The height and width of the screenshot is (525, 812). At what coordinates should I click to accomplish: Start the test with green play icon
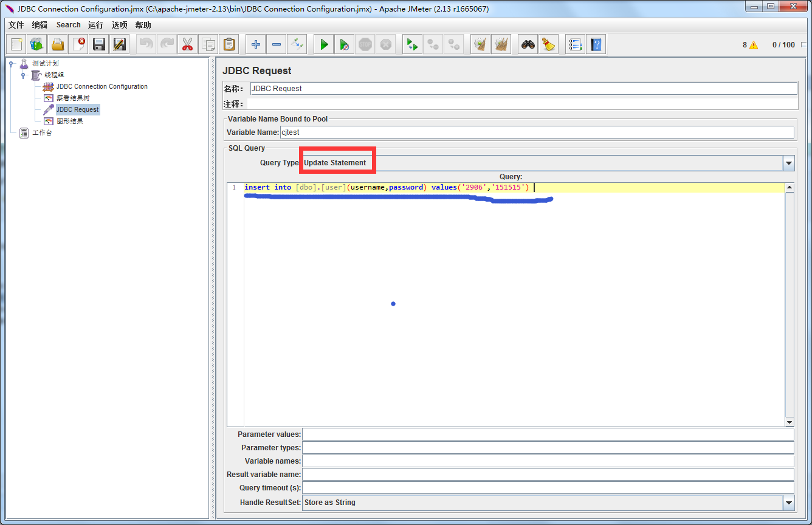pos(324,44)
